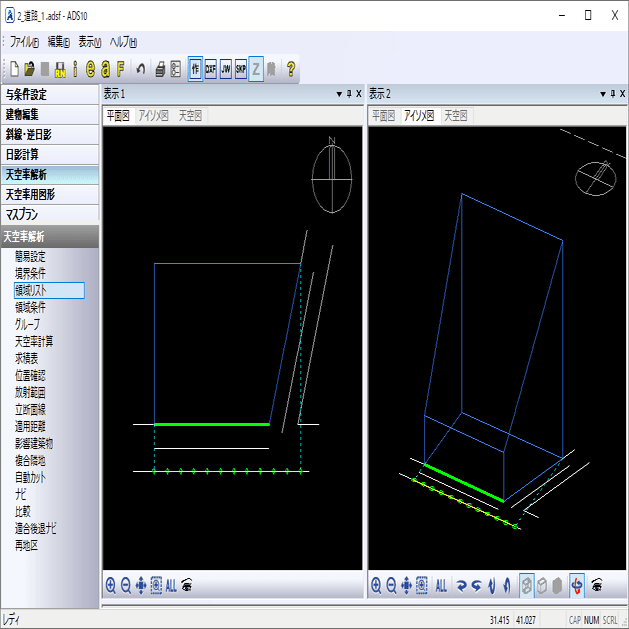Click 影響建築物 in the side list
Image resolution: width=629 pixels, height=629 pixels.
click(x=34, y=443)
